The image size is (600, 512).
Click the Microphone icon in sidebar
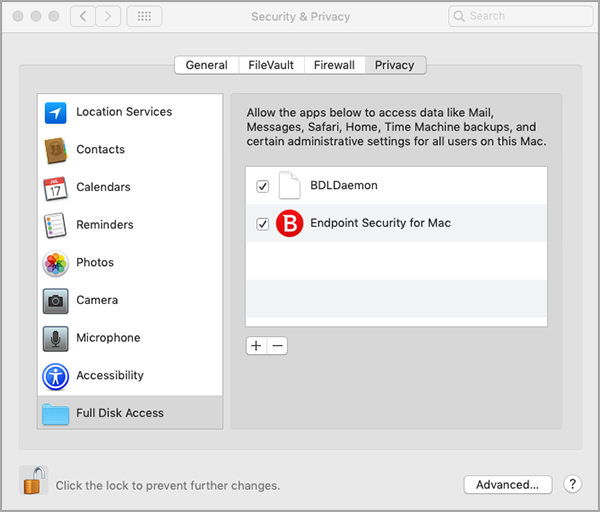point(55,339)
